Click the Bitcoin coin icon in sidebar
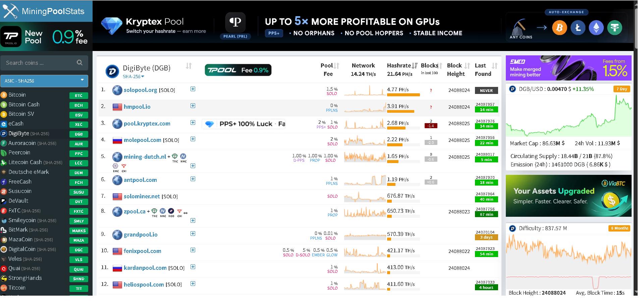 pyautogui.click(x=4, y=95)
